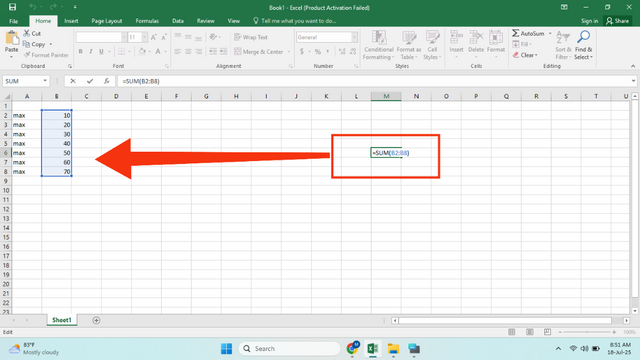Image resolution: width=640 pixels, height=360 pixels.
Task: Switch to the Page Layout tab
Action: 107,21
